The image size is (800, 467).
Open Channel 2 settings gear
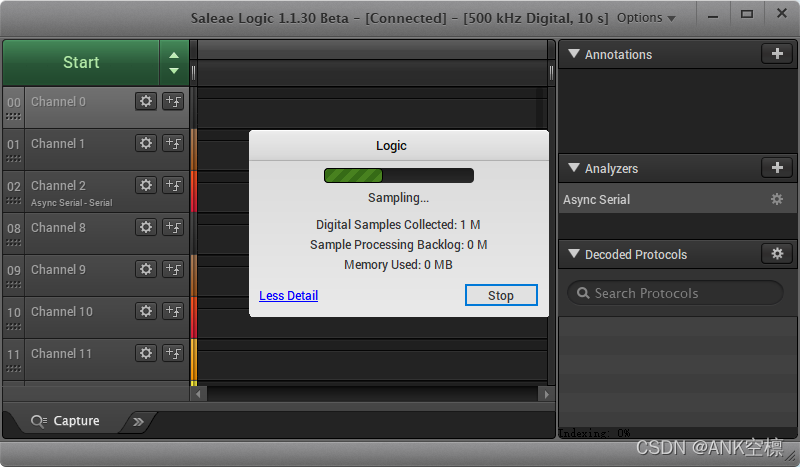click(146, 185)
